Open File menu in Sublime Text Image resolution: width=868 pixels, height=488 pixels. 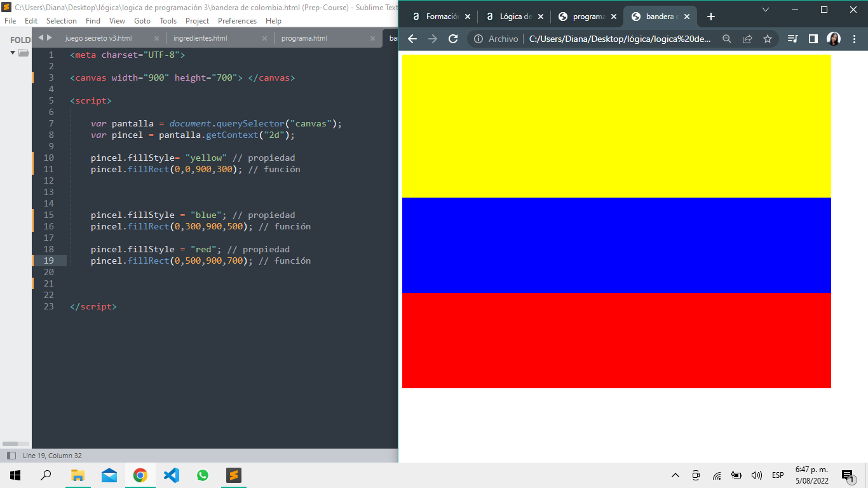coord(10,21)
